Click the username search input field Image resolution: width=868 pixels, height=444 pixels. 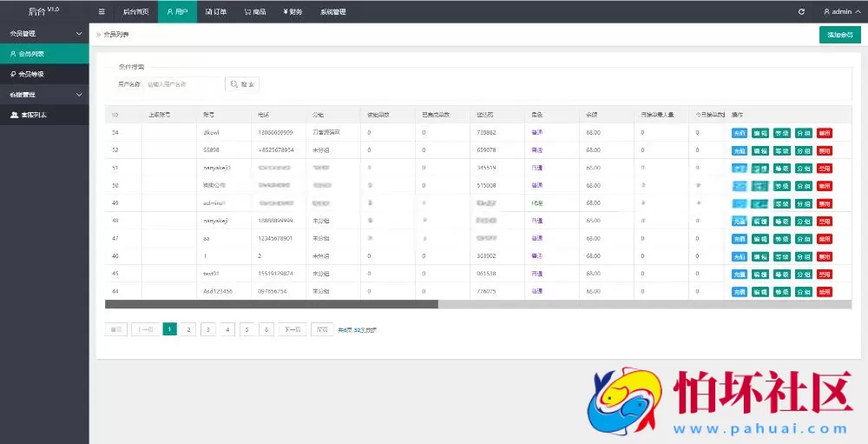[182, 84]
